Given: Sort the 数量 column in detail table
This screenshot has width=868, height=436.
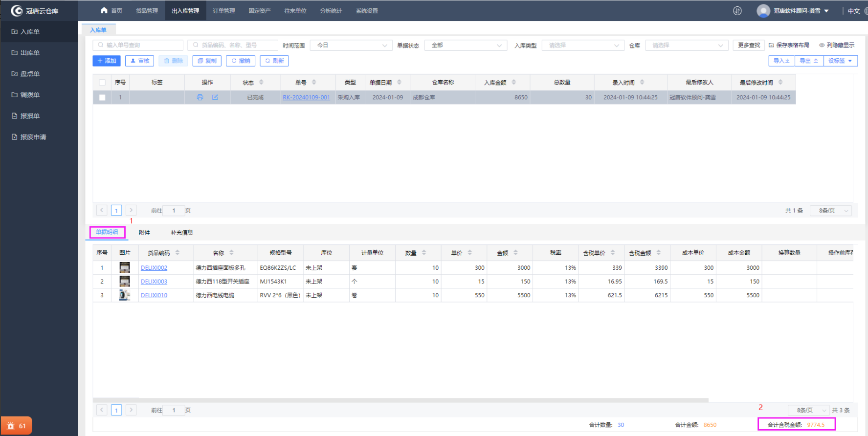Looking at the screenshot, I should tap(424, 253).
